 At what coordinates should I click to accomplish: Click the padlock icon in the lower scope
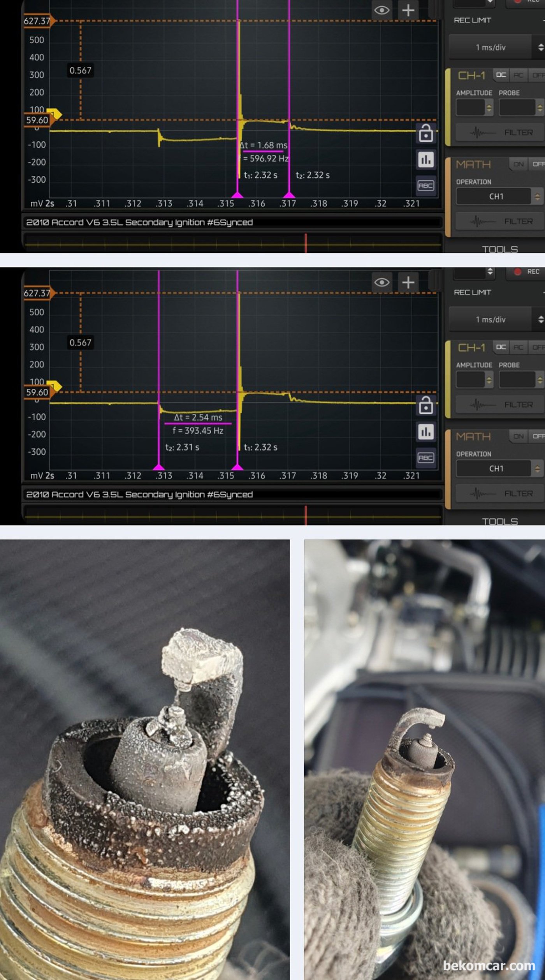pos(425,405)
